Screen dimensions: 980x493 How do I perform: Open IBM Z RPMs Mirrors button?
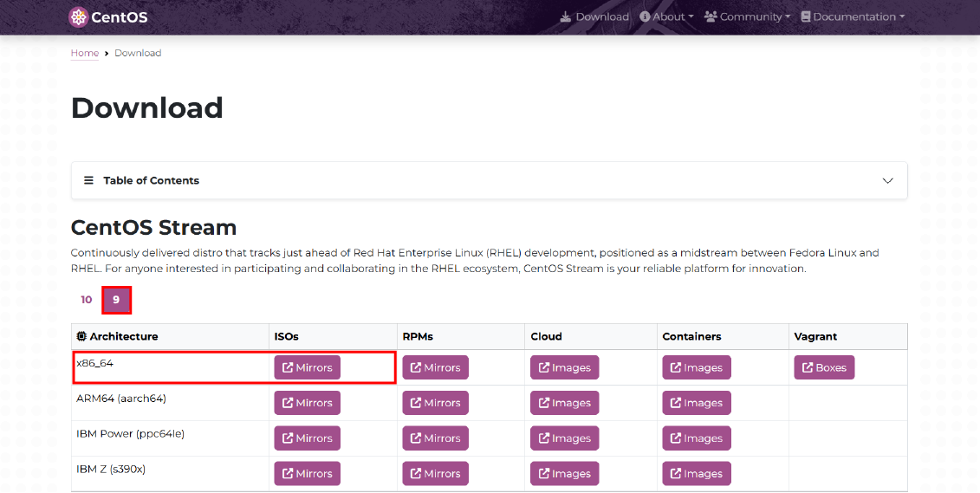(435, 474)
